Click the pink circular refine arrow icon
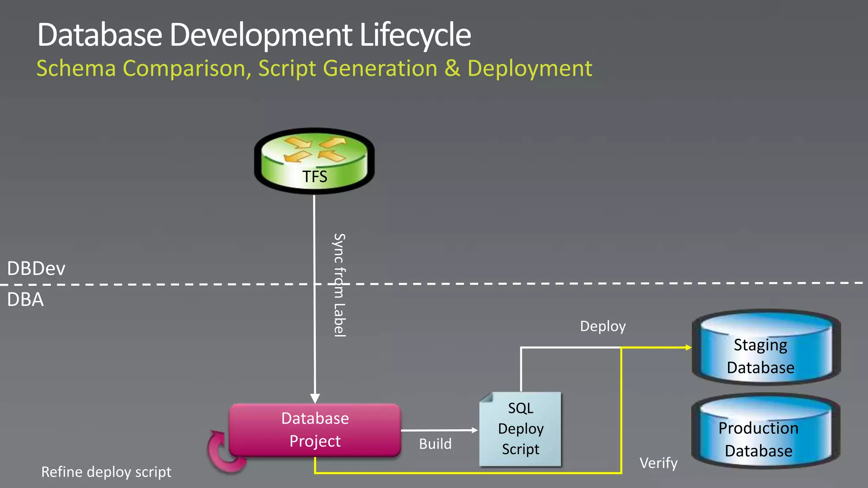 225,452
